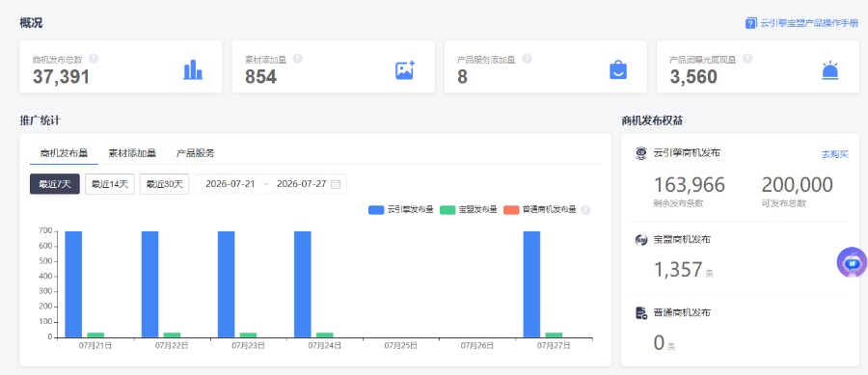
Task: Click the info icon beside 产品词曝光展现量
Action: pos(747,58)
